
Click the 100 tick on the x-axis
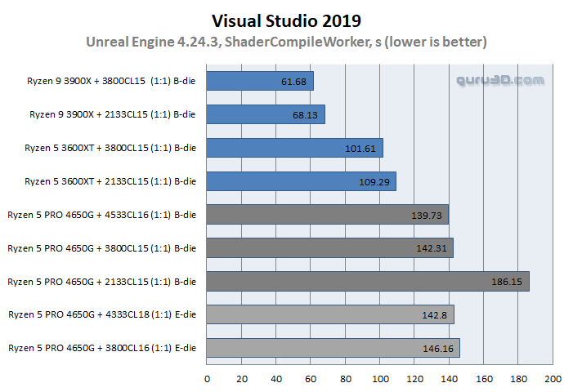coord(380,379)
